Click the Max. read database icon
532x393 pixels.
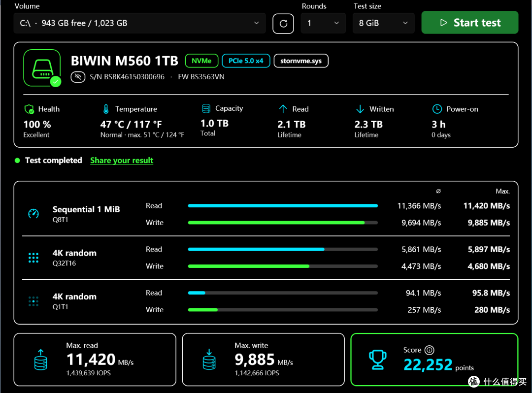click(x=41, y=360)
